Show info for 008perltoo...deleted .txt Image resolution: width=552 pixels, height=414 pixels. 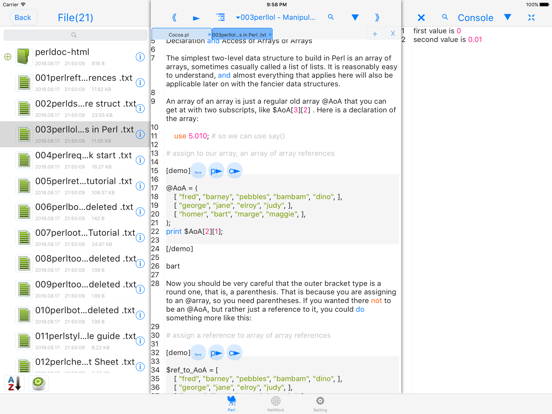(x=140, y=263)
